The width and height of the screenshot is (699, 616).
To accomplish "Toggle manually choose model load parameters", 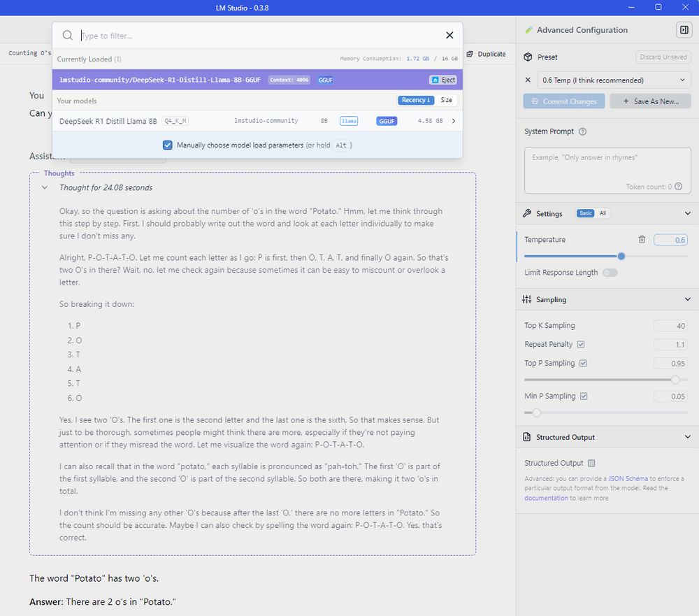I will (168, 145).
